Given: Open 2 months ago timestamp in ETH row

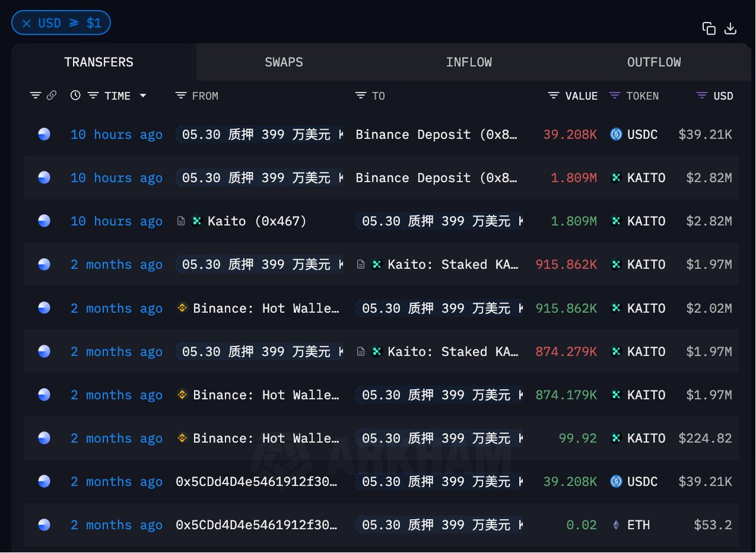Looking at the screenshot, I should (117, 525).
